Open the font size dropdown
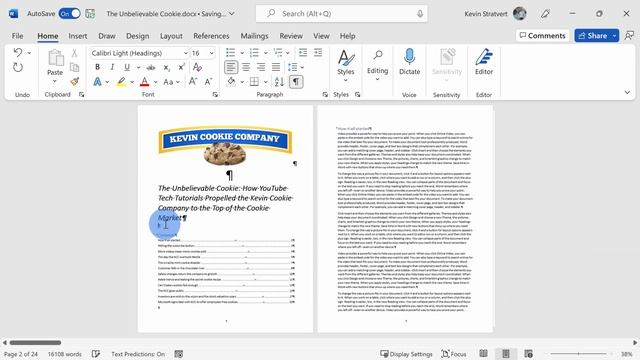Viewport: 640px width, 360px height. [x=211, y=53]
